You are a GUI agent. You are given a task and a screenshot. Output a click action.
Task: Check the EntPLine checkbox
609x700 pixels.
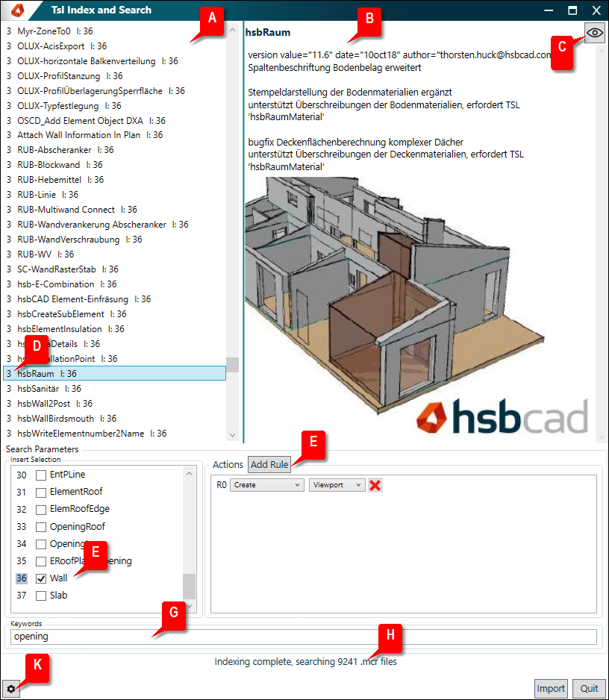click(41, 475)
